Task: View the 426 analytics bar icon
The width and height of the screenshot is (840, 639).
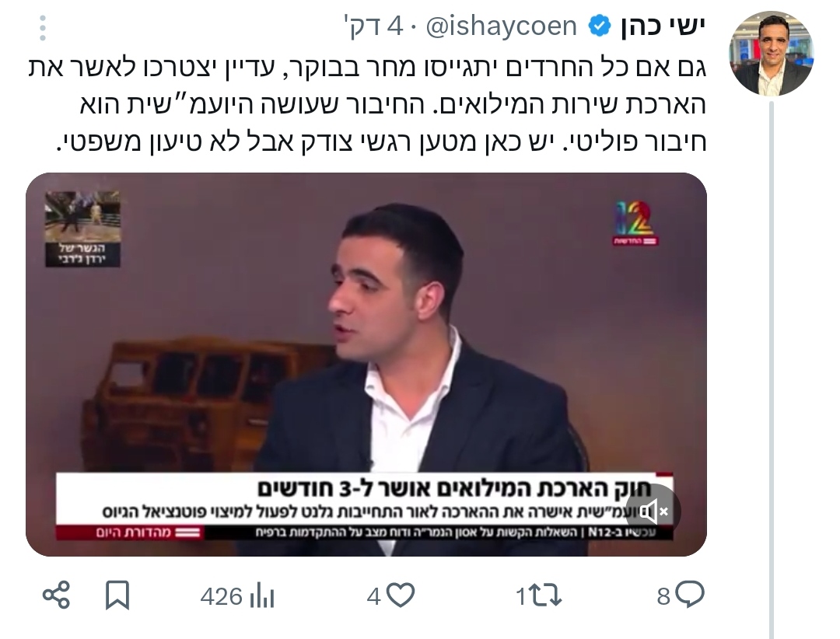Action: (262, 595)
